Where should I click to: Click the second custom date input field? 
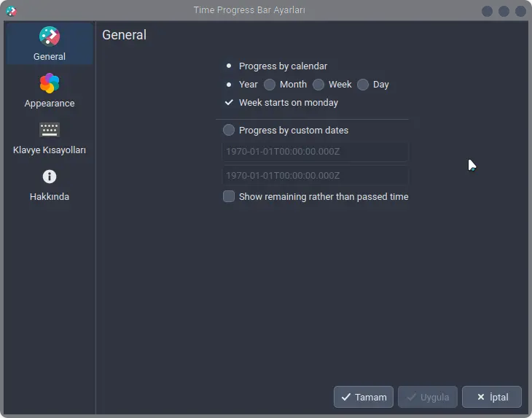pos(316,176)
